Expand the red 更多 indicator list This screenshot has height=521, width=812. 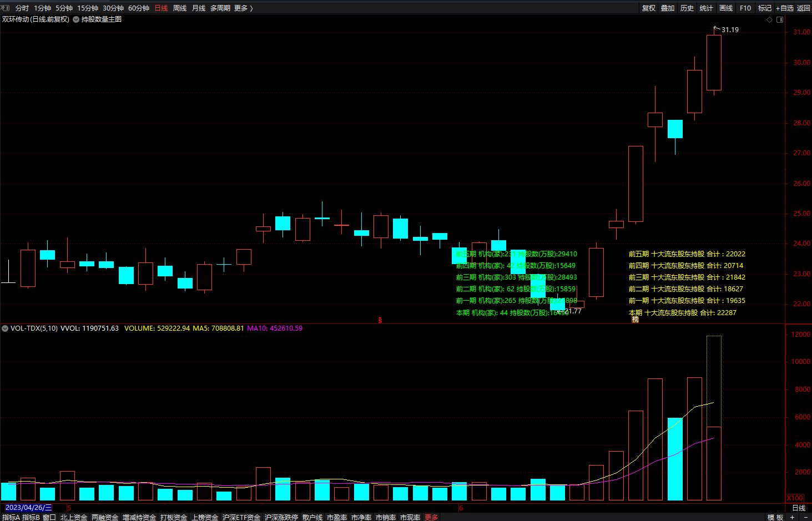coord(431,517)
